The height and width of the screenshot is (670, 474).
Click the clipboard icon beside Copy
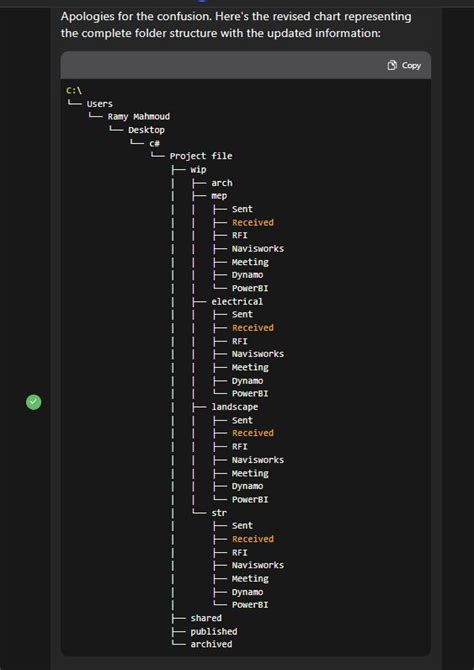pyautogui.click(x=392, y=65)
